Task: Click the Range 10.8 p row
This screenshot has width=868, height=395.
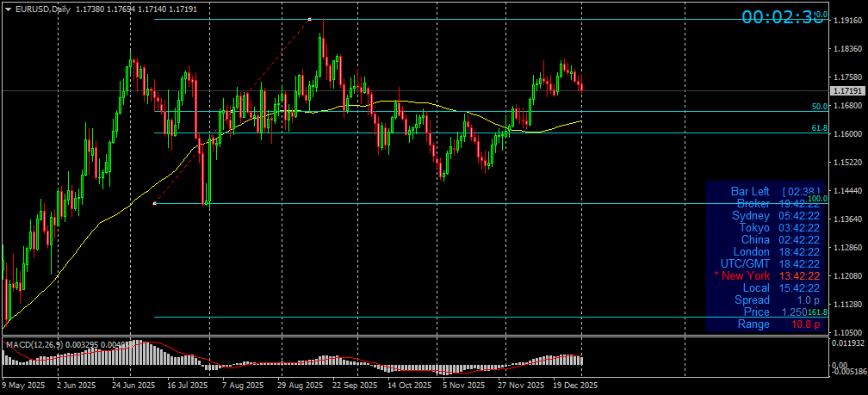Action: [x=778, y=324]
